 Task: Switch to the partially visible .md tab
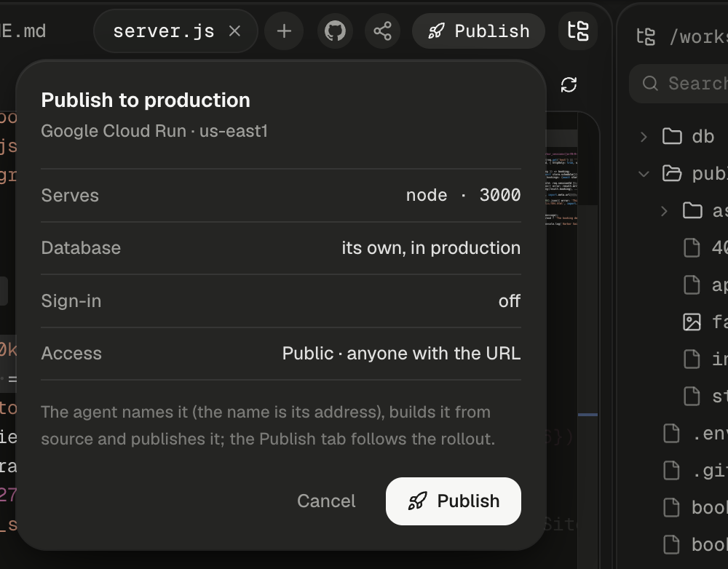pos(23,31)
